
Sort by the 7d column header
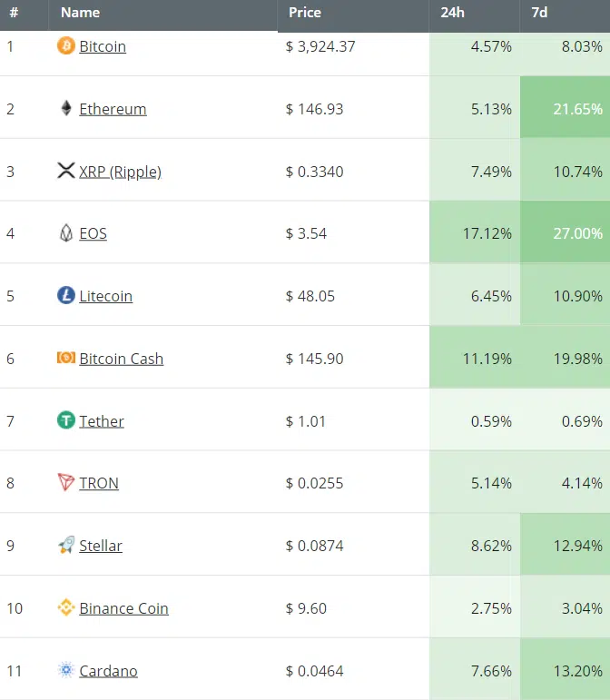point(539,13)
